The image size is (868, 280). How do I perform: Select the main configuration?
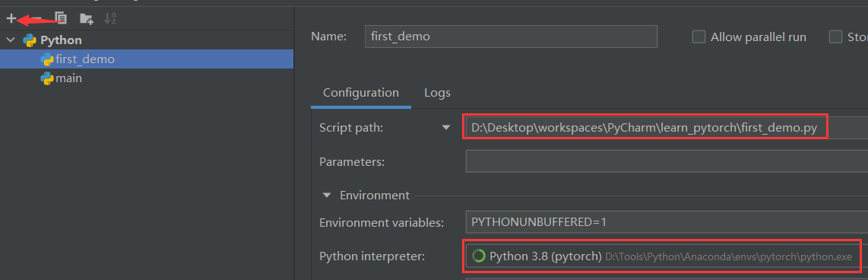(147, 78)
